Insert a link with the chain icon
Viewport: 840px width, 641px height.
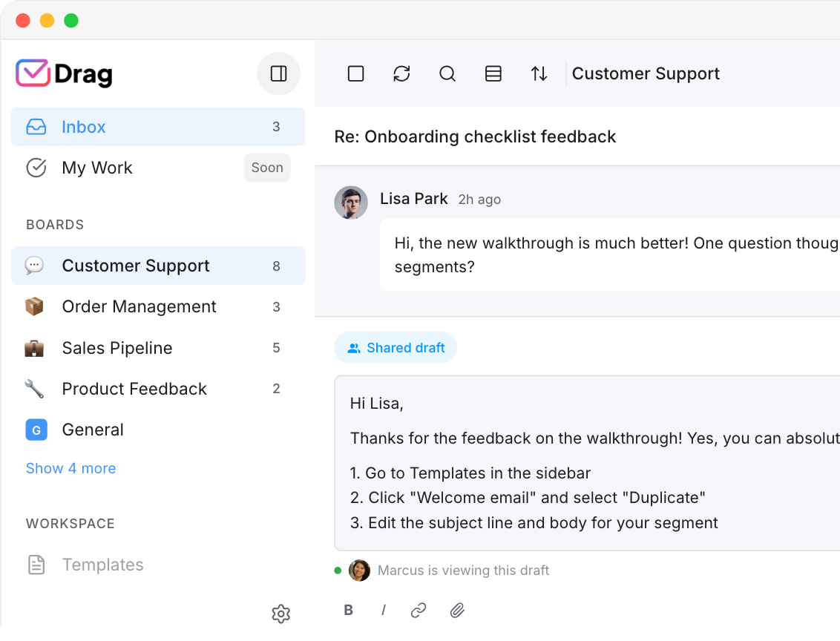click(x=419, y=610)
